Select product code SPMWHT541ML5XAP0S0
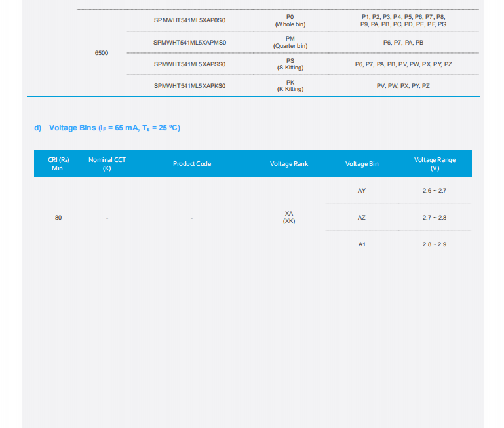 tap(189, 20)
